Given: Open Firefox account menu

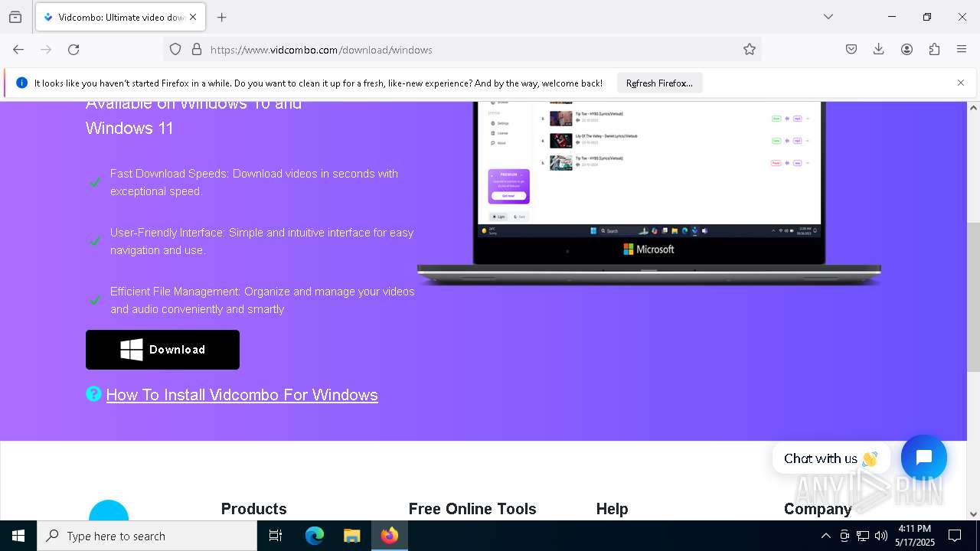Looking at the screenshot, I should [906, 50].
